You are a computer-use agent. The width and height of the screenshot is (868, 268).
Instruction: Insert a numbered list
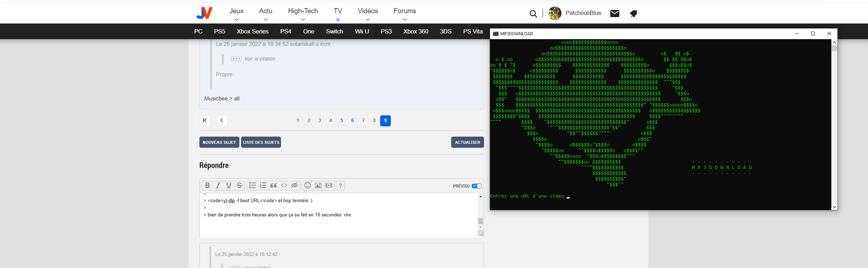pyautogui.click(x=263, y=185)
